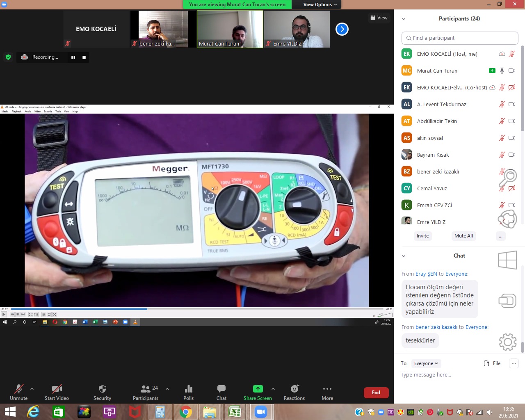Open the Windows Search charm magnifier
The height and width of the screenshot is (420, 525).
coord(507,178)
